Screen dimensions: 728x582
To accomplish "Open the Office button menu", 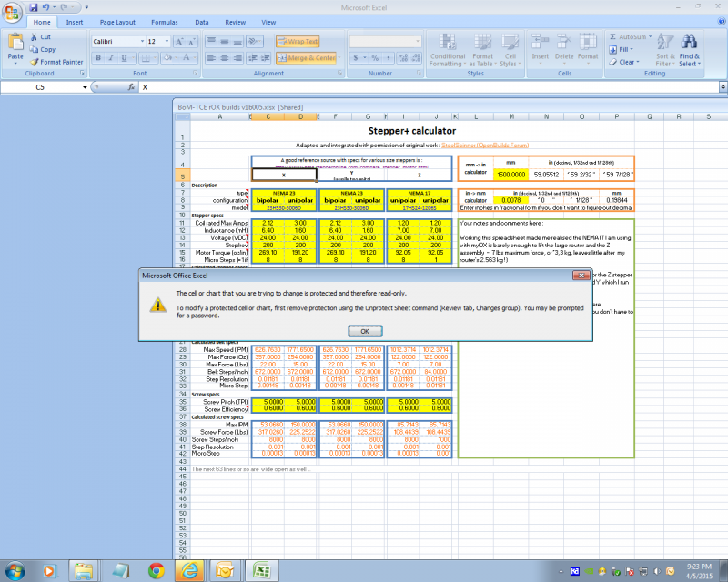I will click(10, 11).
